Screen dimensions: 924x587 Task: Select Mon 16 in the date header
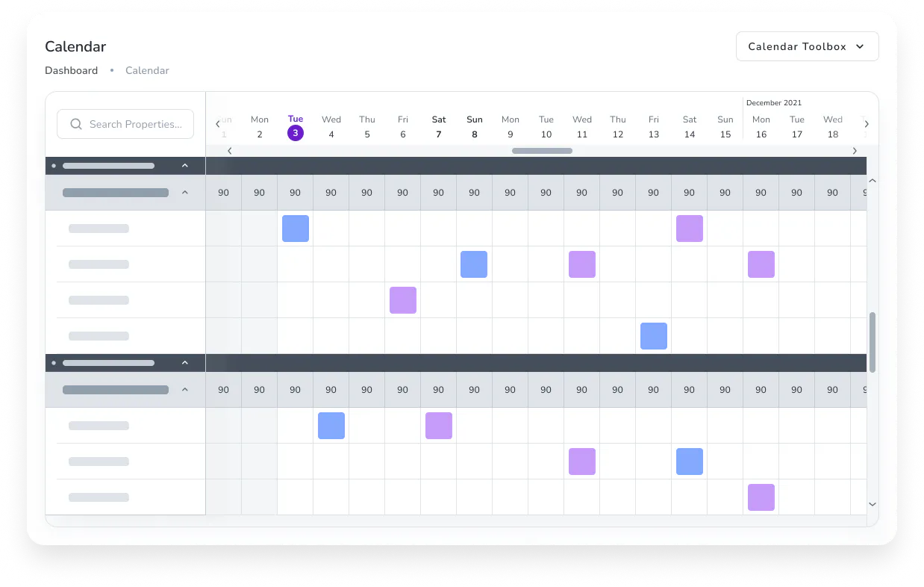point(761,127)
